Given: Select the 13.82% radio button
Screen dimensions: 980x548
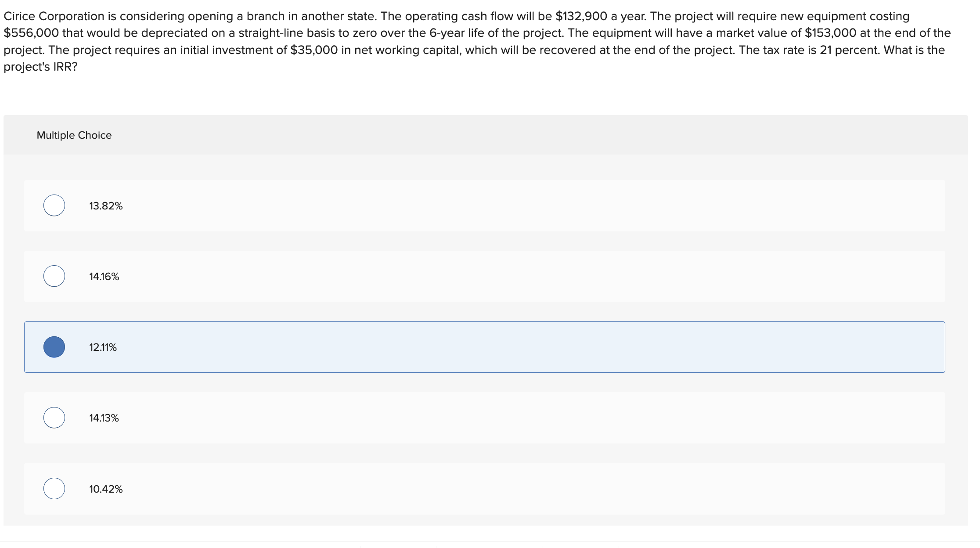Looking at the screenshot, I should point(54,205).
